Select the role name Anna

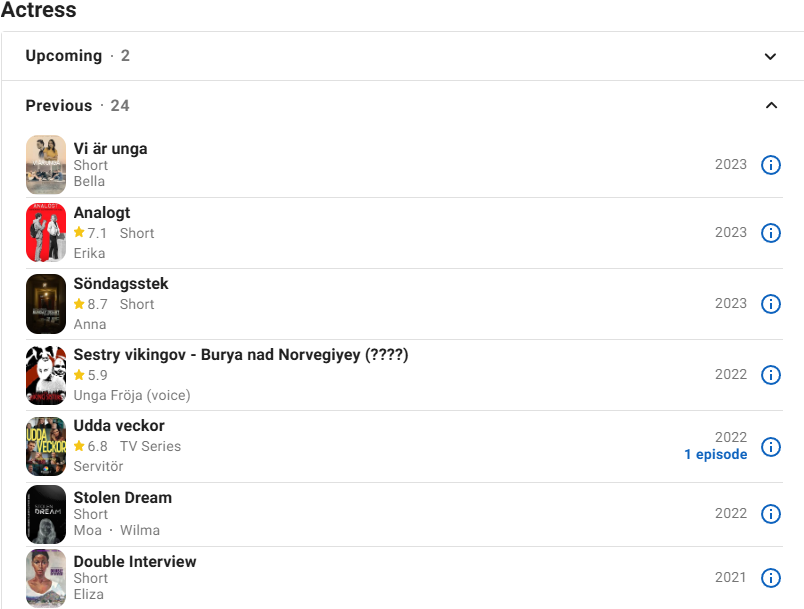(90, 324)
